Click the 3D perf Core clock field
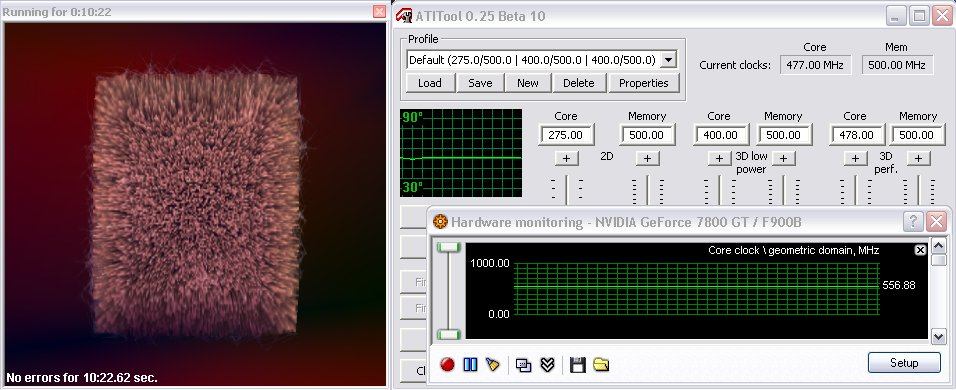 coord(856,135)
